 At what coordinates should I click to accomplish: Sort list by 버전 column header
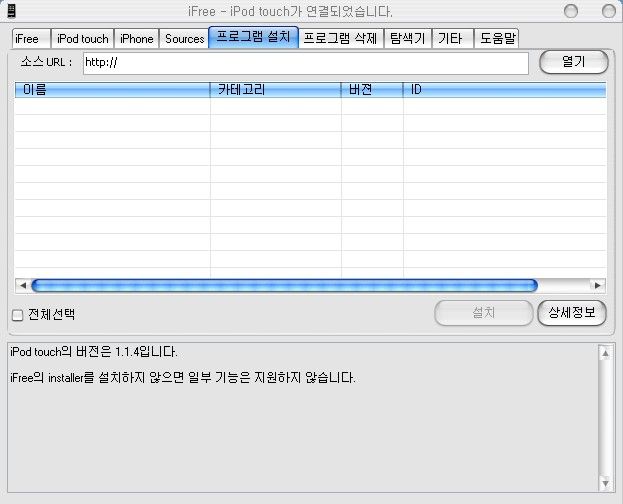tap(372, 89)
